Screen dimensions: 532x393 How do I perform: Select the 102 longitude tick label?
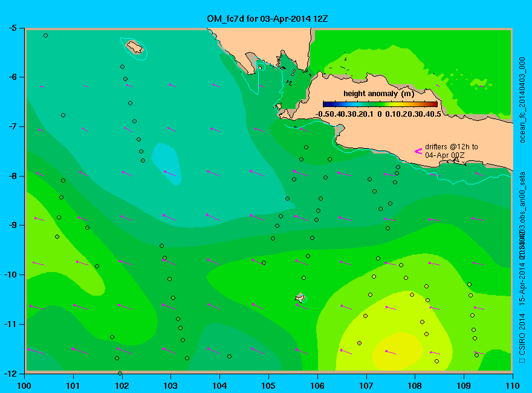[122, 386]
